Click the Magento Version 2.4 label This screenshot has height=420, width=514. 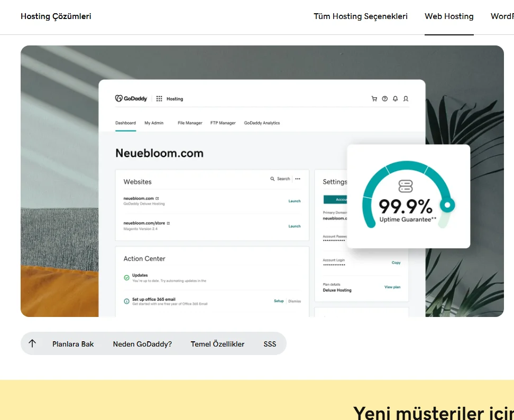coord(140,229)
